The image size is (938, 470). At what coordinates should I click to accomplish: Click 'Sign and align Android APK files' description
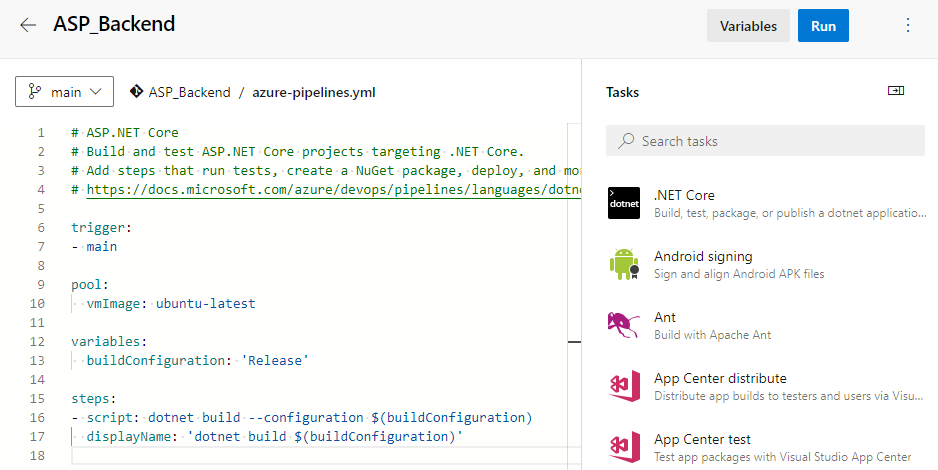739,274
